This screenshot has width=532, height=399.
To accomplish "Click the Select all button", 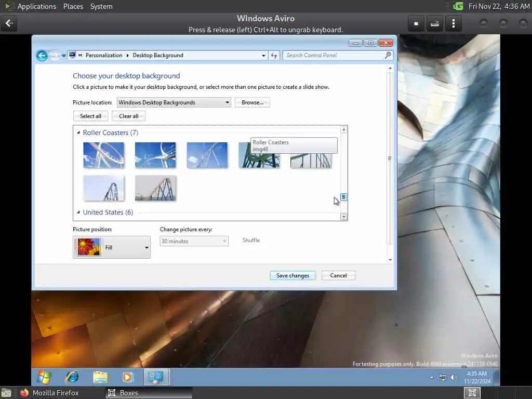I will pyautogui.click(x=90, y=116).
